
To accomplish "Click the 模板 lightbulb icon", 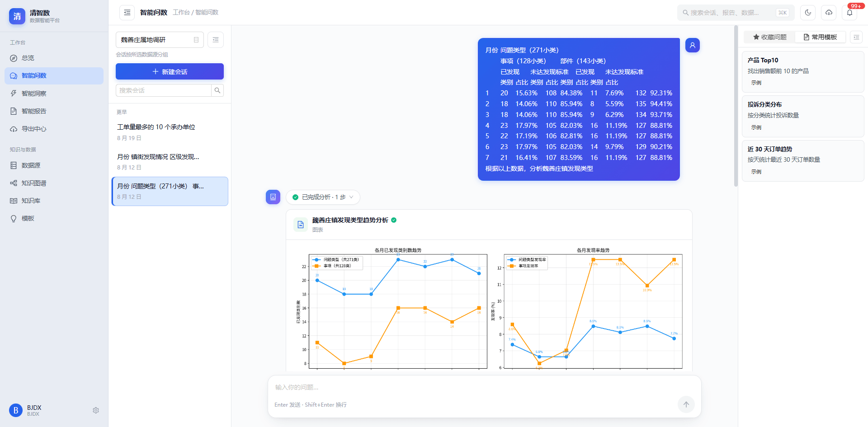I will click(x=14, y=218).
